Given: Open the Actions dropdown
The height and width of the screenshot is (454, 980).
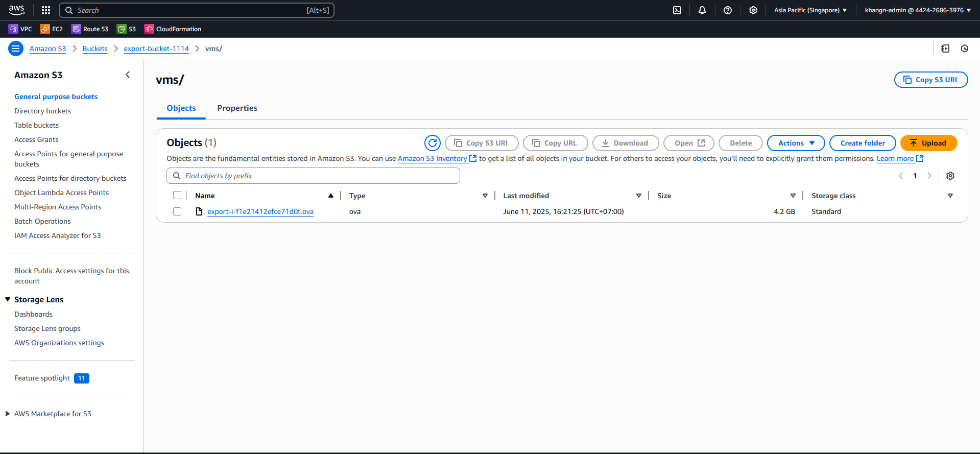Looking at the screenshot, I should pyautogui.click(x=796, y=143).
